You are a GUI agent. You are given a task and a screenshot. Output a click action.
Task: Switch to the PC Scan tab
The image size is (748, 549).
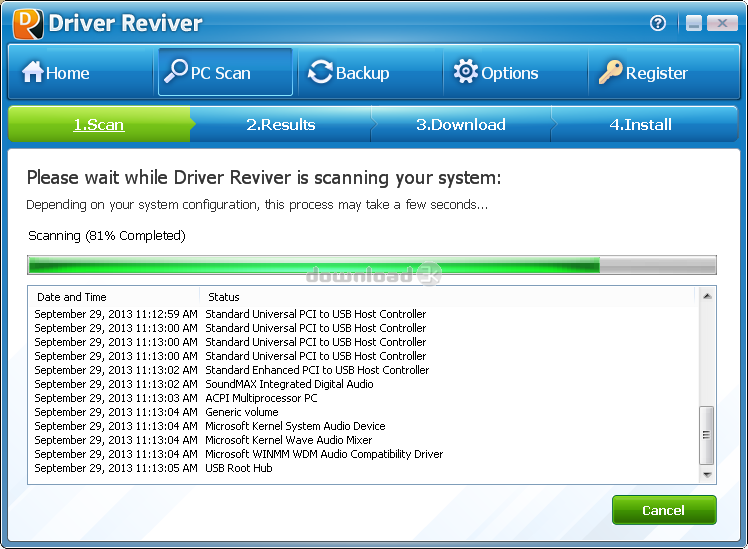coord(225,72)
